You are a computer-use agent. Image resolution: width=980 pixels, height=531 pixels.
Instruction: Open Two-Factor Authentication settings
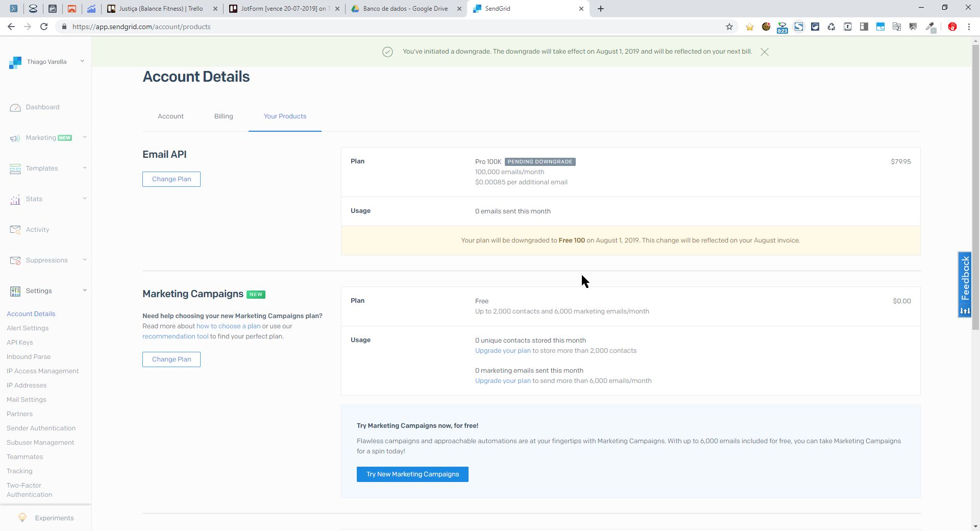(29, 490)
